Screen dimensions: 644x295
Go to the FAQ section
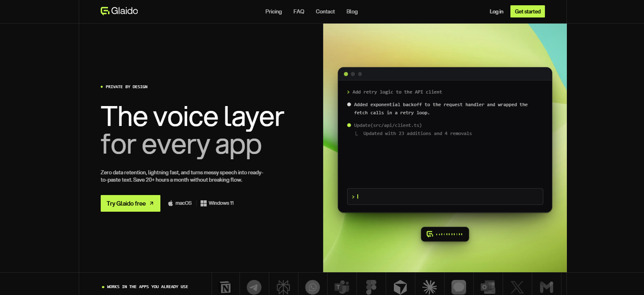[299, 11]
